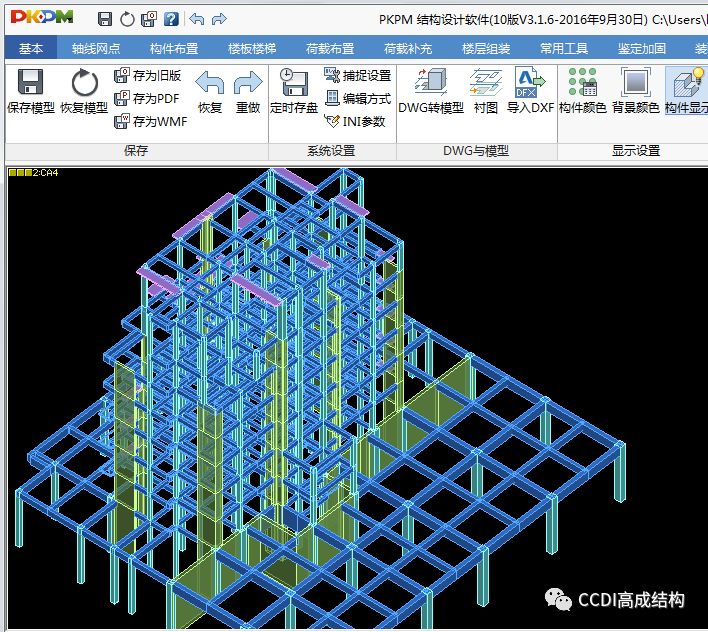This screenshot has height=632, width=708.
Task: Click the quick-access restore circular arrow icon
Action: pyautogui.click(x=127, y=19)
